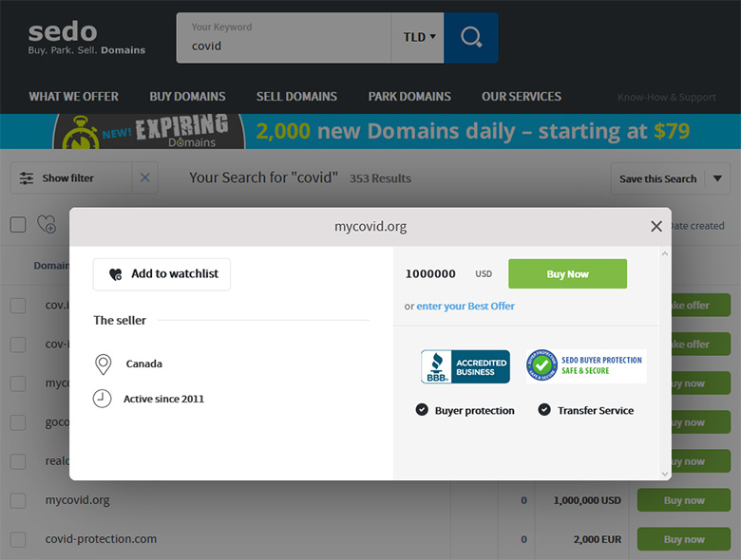This screenshot has width=741, height=560.
Task: Click the 1000000 price value in dialog
Action: 430,274
